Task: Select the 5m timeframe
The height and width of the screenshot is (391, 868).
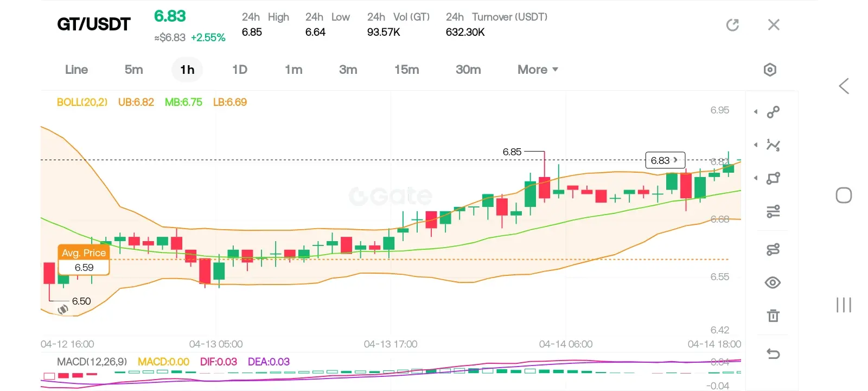Action: point(133,70)
